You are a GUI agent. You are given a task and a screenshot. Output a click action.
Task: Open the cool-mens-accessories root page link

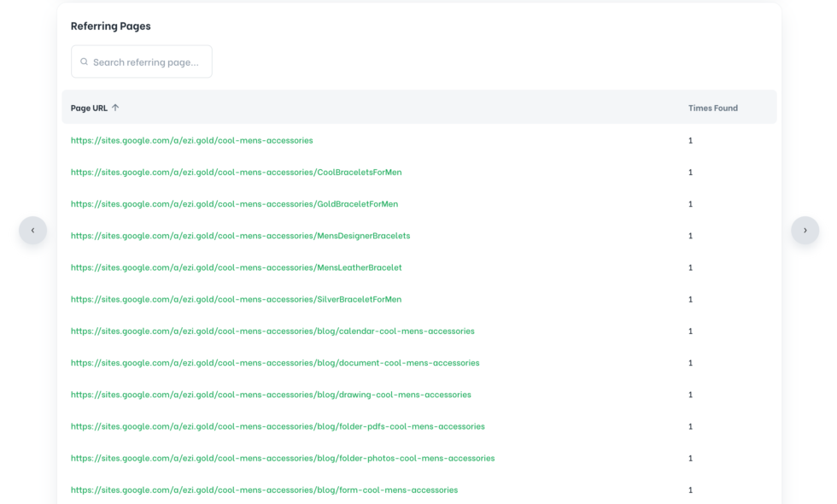[191, 140]
